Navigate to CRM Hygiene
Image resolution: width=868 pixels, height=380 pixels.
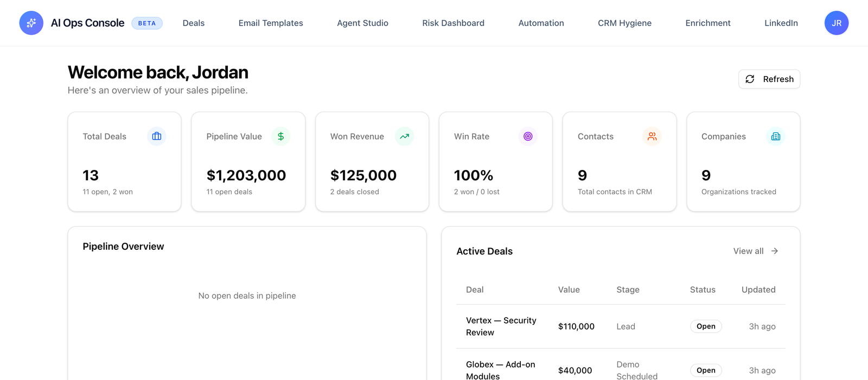point(624,23)
